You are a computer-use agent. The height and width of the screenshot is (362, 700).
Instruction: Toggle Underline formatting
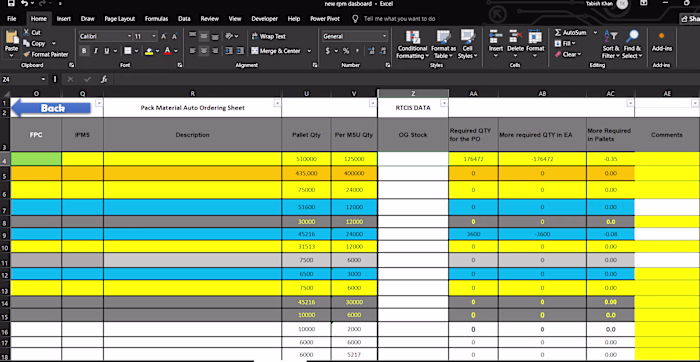point(107,51)
